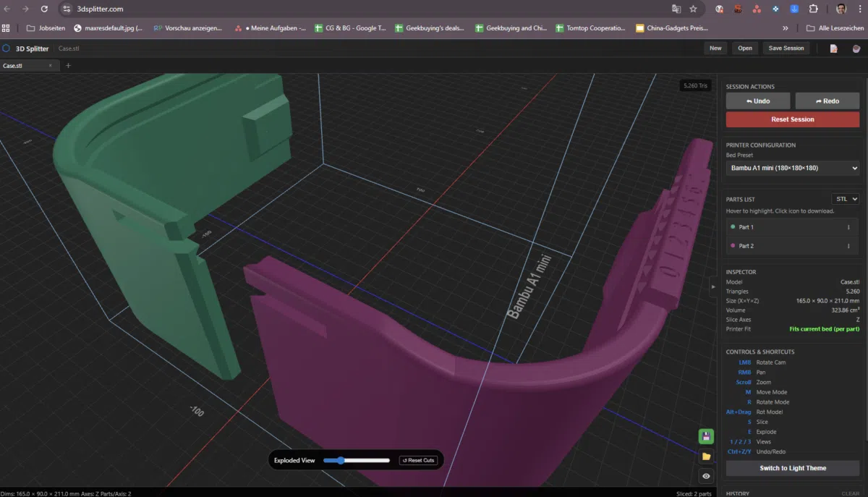Click Reset Cuts next to the slider
The image size is (868, 497).
pos(418,459)
